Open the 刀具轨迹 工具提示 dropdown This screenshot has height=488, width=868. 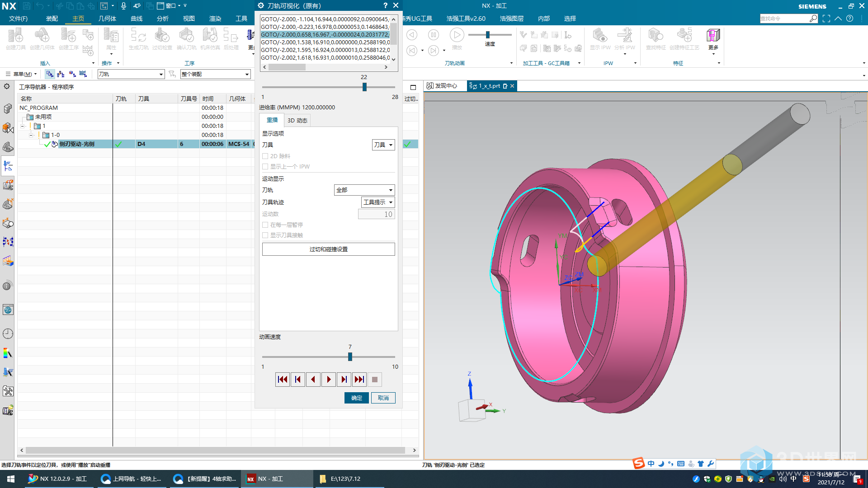(x=378, y=202)
